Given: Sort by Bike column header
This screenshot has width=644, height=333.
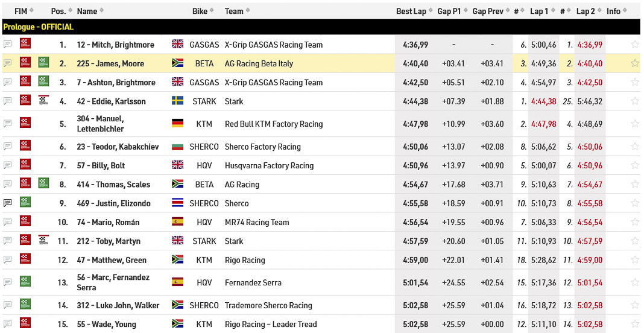Looking at the screenshot, I should pyautogui.click(x=203, y=11).
